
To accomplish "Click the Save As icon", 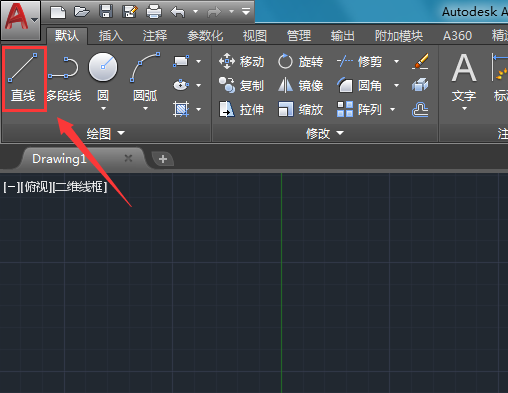I will point(130,12).
